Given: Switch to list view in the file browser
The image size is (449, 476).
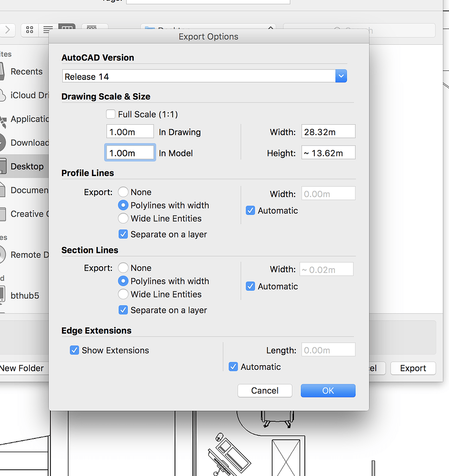Looking at the screenshot, I should point(48,30).
